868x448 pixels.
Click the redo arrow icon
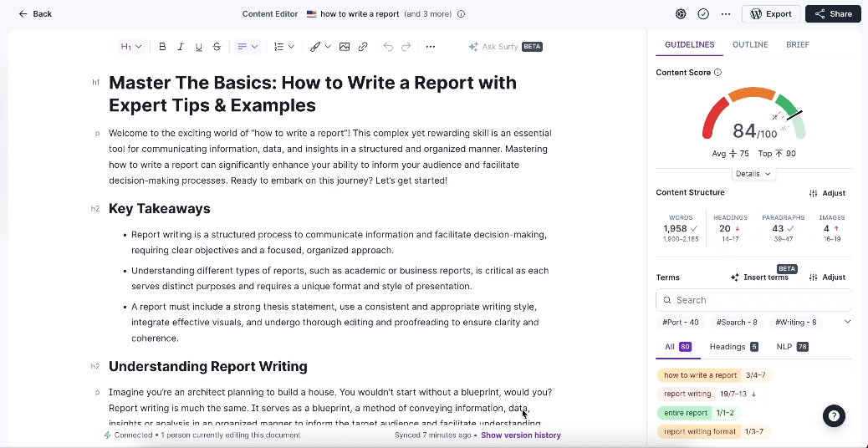click(x=406, y=47)
